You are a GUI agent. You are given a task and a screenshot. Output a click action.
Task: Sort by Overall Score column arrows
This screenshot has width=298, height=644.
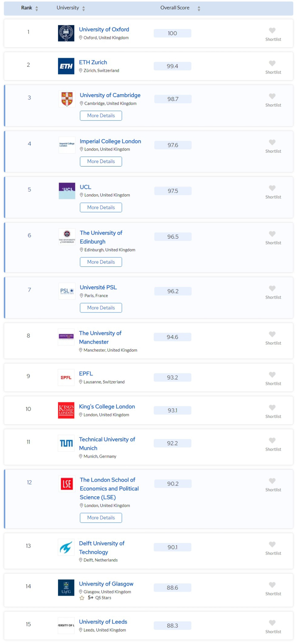tap(199, 9)
